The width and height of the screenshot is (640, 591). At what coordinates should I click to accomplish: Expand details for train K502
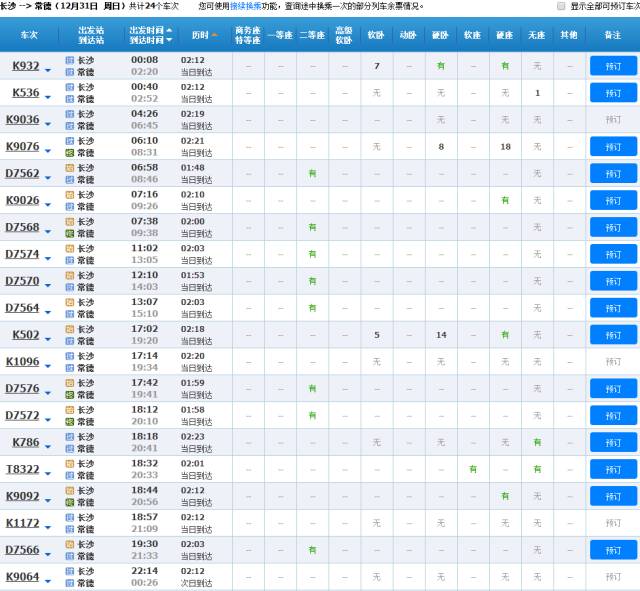coord(48,340)
